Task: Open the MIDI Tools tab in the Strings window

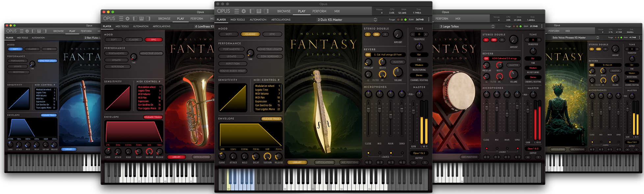Action: click(238, 20)
